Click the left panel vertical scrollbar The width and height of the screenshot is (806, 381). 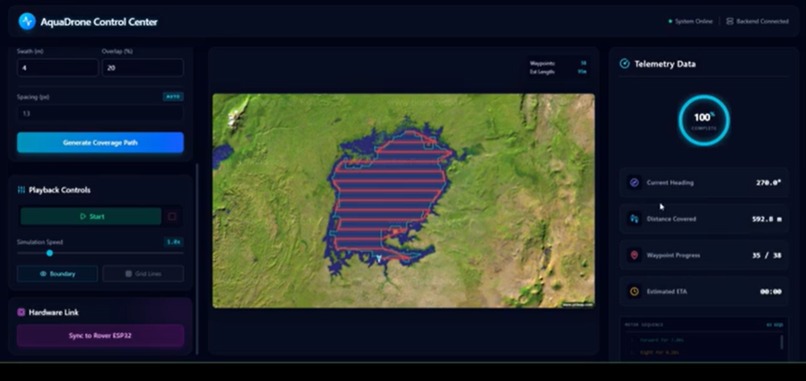(197, 259)
